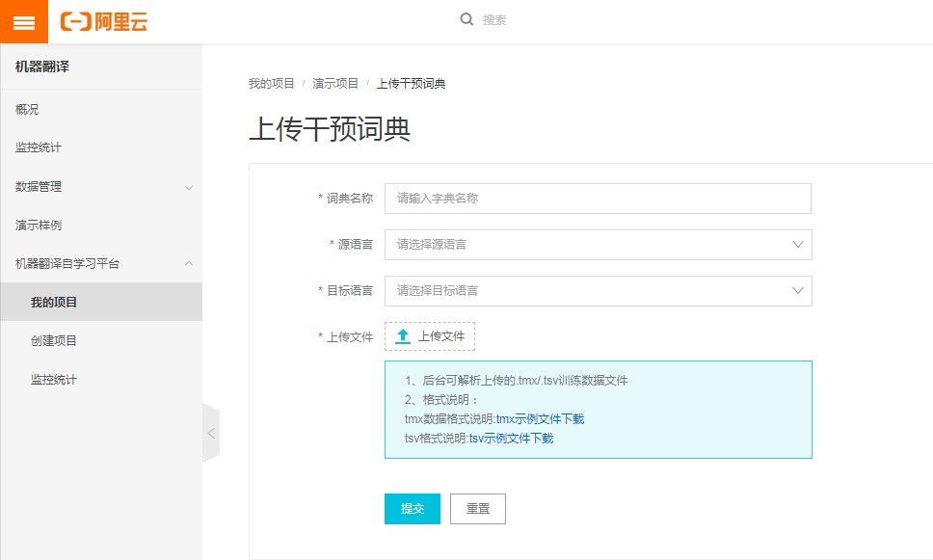This screenshot has height=560, width=933.
Task: Open 创建项目 in the sidebar
Action: pyautogui.click(x=54, y=340)
